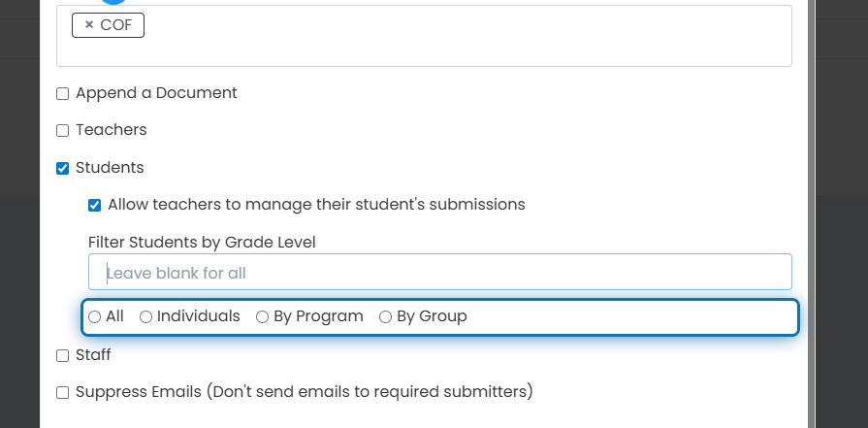Tick the Teachers checkbox

coord(62,130)
